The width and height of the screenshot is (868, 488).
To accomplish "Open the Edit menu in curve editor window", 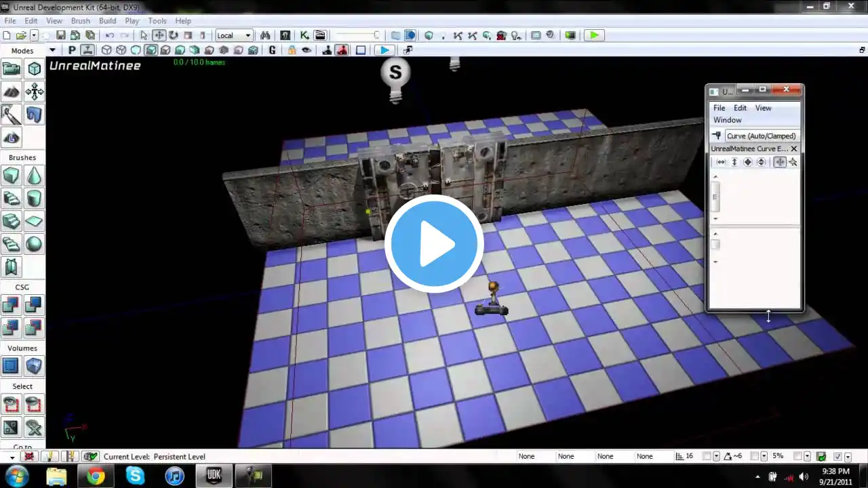I will 740,108.
